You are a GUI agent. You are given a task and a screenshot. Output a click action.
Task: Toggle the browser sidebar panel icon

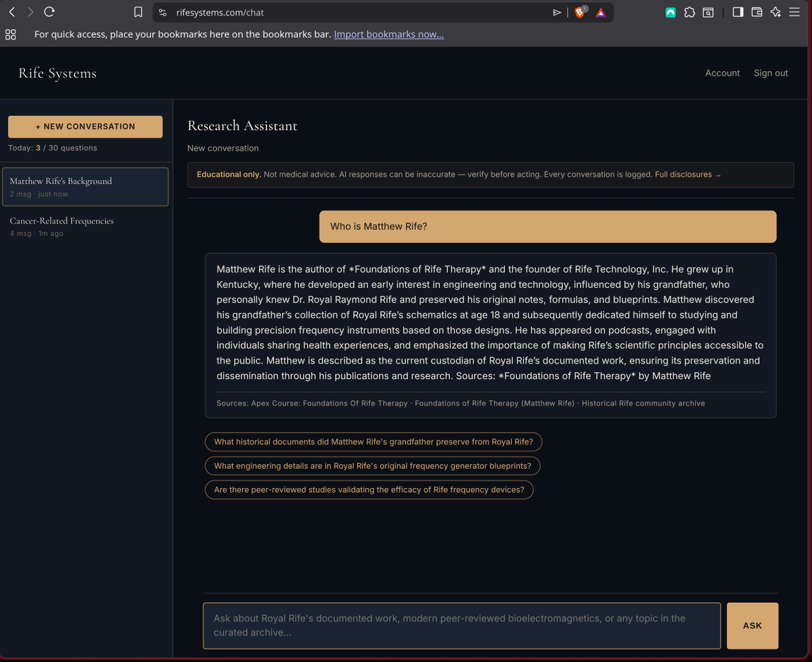coord(738,12)
